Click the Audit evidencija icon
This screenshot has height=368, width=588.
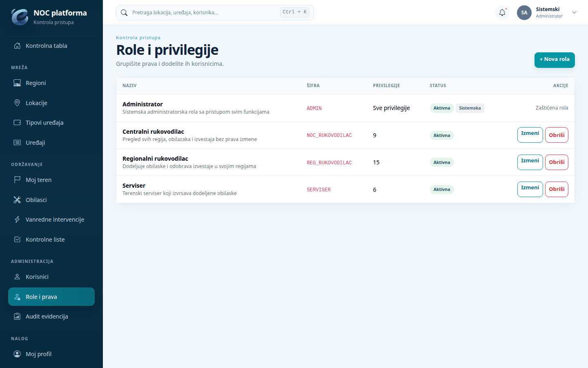pos(17,316)
